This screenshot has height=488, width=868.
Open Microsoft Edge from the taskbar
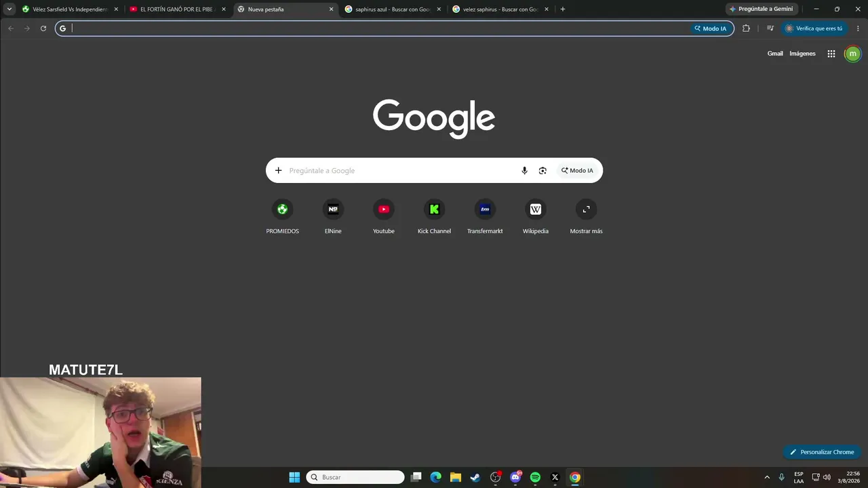click(x=436, y=477)
